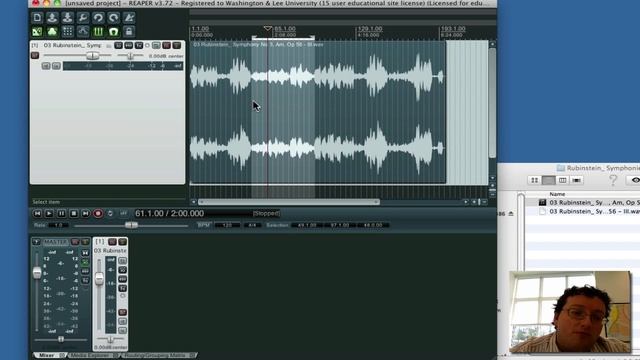Click the Rubinstein audio item waveform
The height and width of the screenshot is (360, 640).
(318, 112)
